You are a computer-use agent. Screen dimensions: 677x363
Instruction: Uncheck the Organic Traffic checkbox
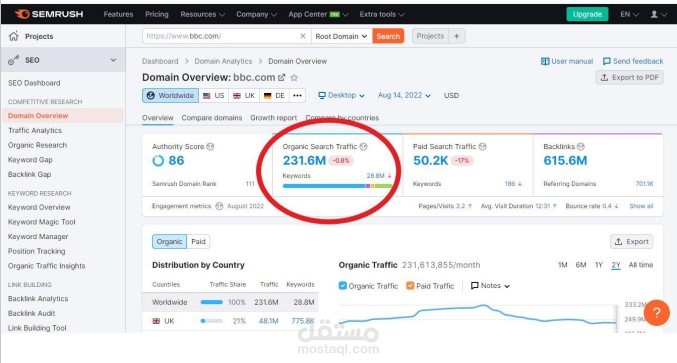click(x=343, y=286)
